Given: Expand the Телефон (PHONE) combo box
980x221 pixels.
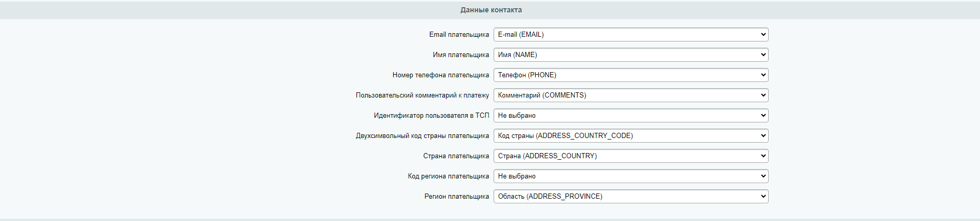Looking at the screenshot, I should coord(630,75).
